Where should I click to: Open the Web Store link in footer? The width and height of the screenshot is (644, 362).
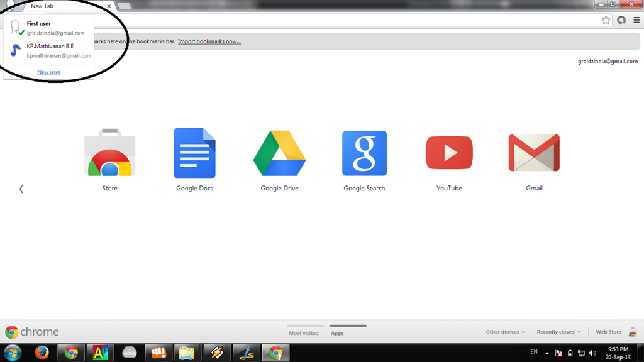tap(608, 332)
